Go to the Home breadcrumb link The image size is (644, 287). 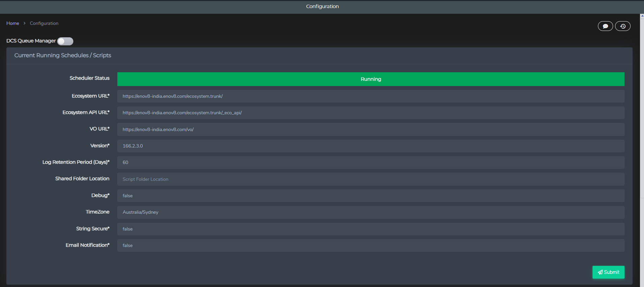13,23
